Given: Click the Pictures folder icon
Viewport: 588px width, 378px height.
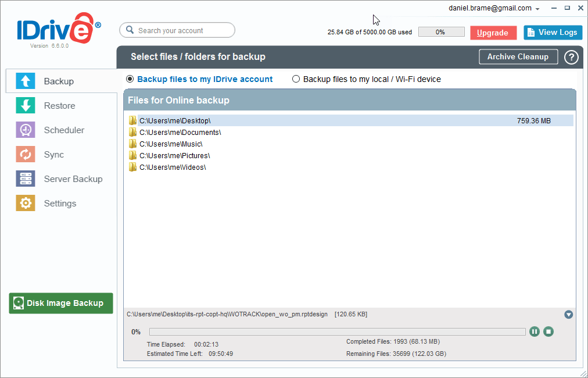Looking at the screenshot, I should (132, 155).
